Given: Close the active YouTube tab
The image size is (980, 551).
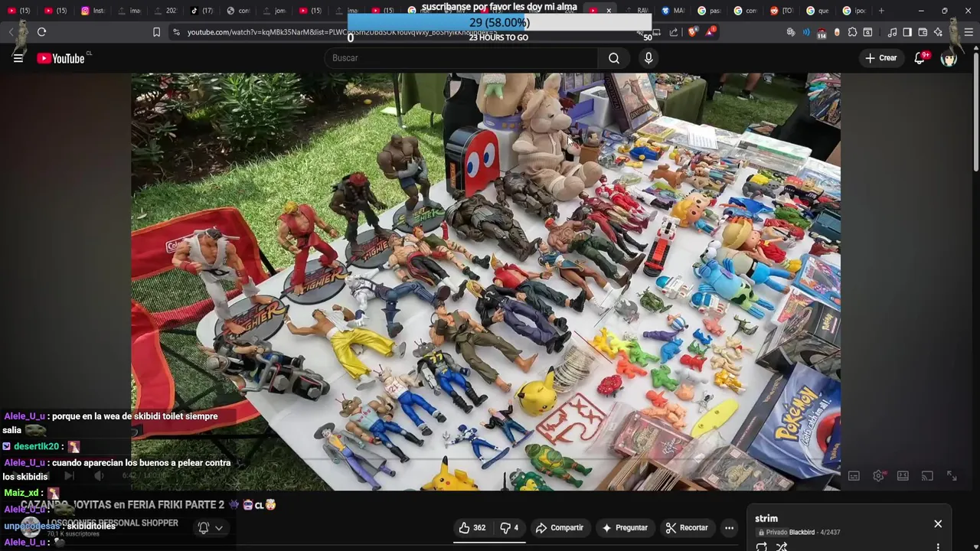Looking at the screenshot, I should [x=609, y=11].
